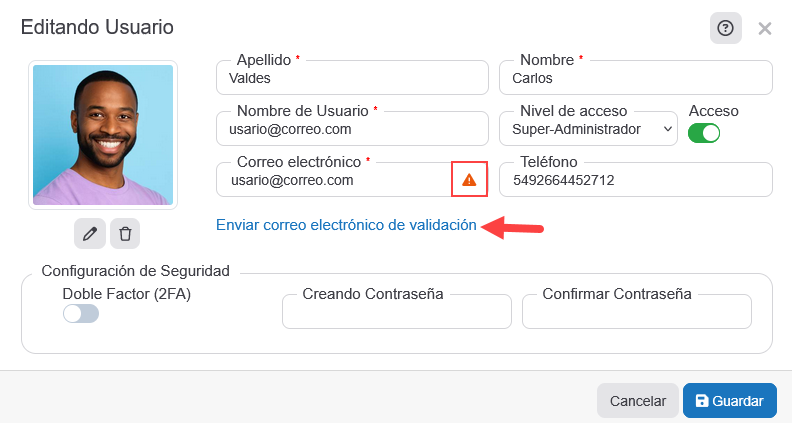Click the help question mark icon
Screen dimensions: 792x423
[x=726, y=28]
